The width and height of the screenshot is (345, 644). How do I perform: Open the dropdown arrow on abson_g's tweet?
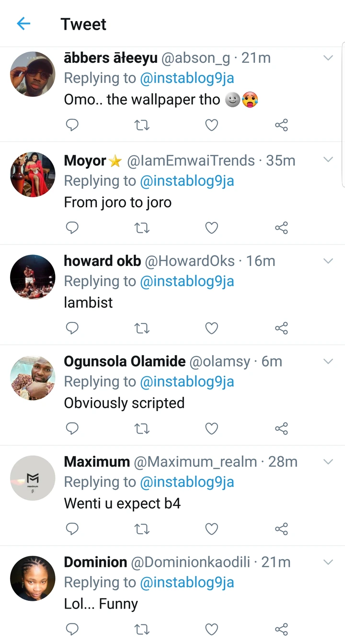tap(328, 58)
